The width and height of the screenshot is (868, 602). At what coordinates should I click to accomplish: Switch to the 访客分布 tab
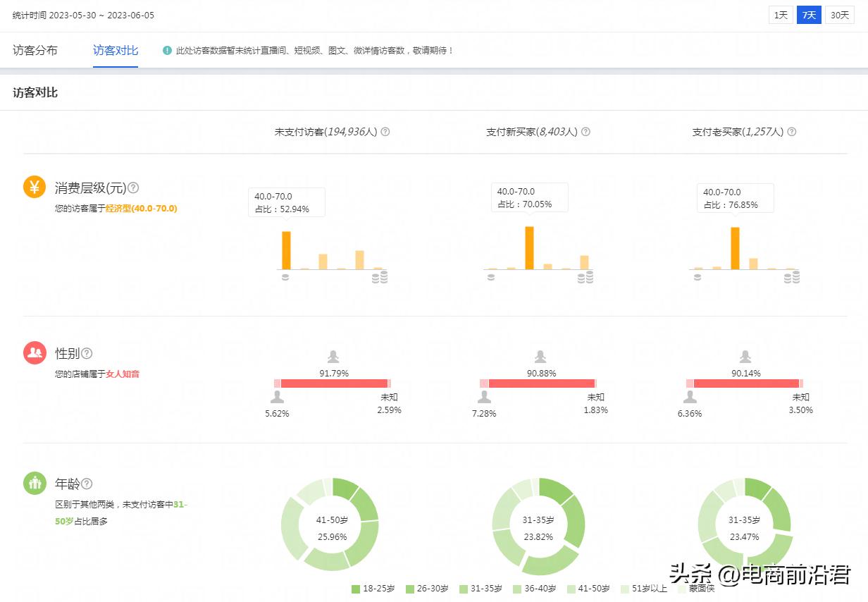click(x=35, y=50)
